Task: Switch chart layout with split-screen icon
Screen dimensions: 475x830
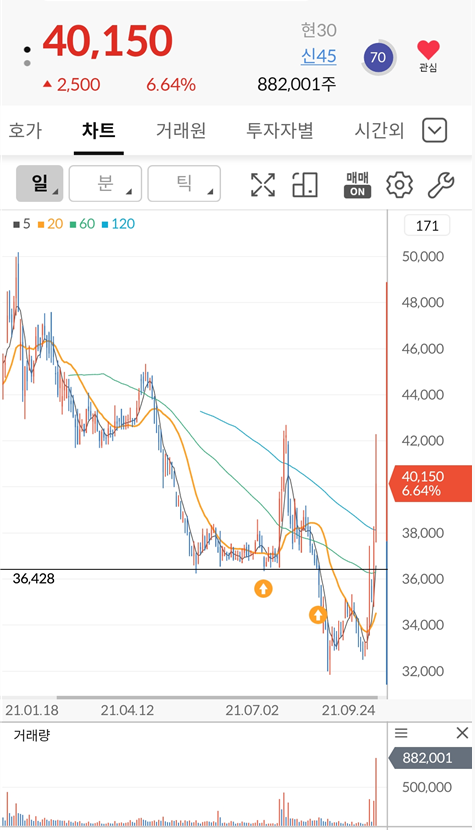Action: pos(305,185)
